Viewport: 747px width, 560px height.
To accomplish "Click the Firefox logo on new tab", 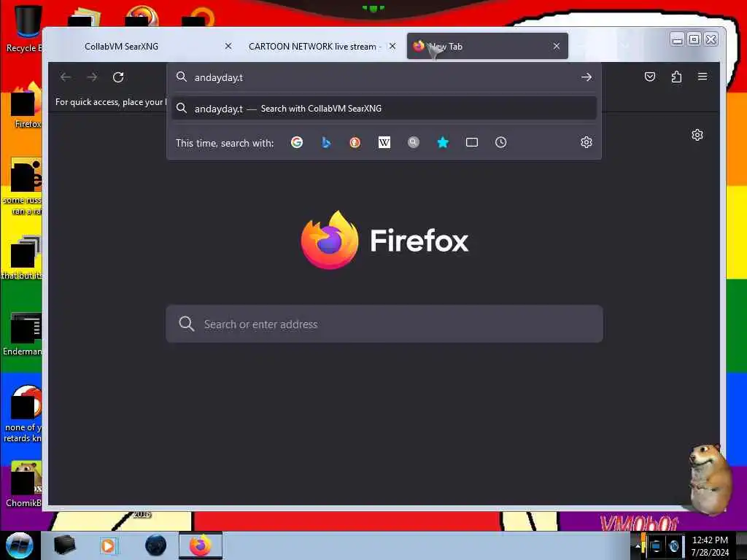I will pos(329,240).
